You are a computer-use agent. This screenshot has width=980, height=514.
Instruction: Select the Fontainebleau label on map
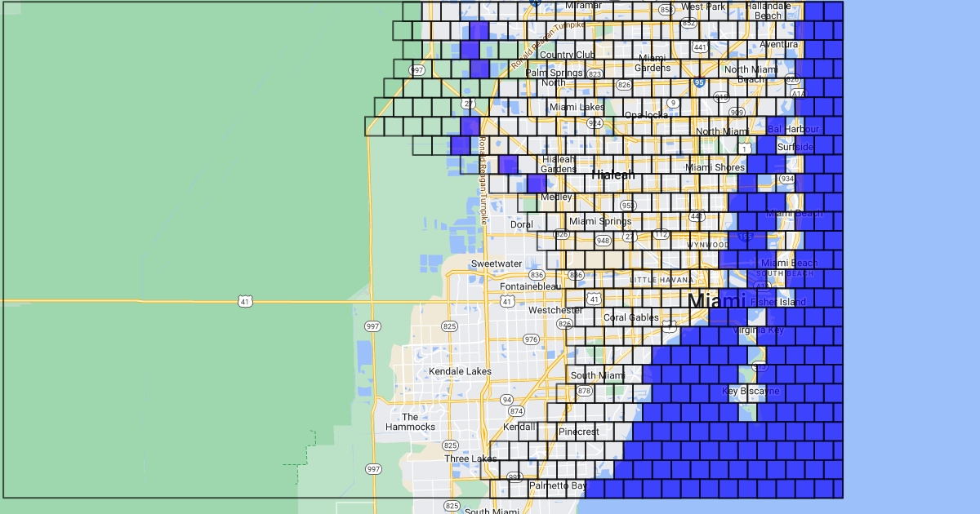point(531,286)
